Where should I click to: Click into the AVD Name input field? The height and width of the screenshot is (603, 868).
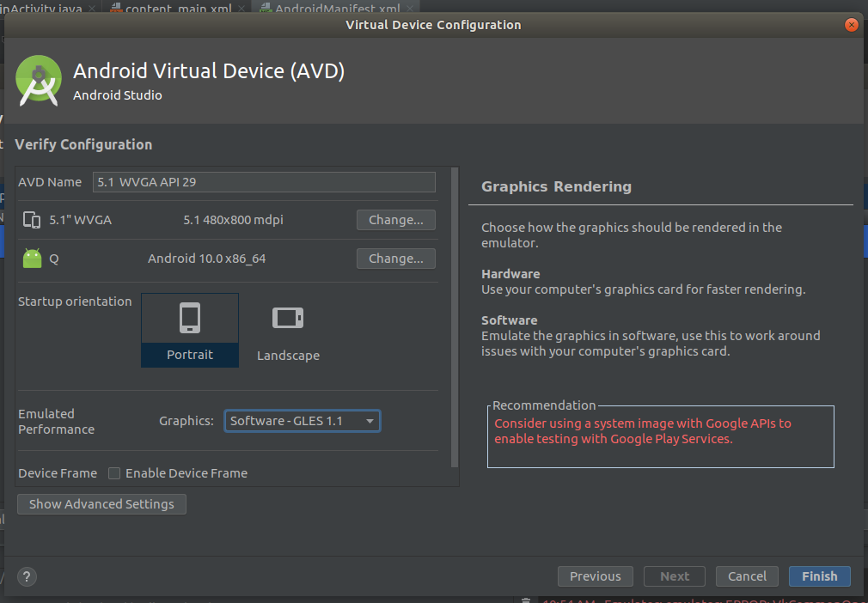pyautogui.click(x=264, y=182)
